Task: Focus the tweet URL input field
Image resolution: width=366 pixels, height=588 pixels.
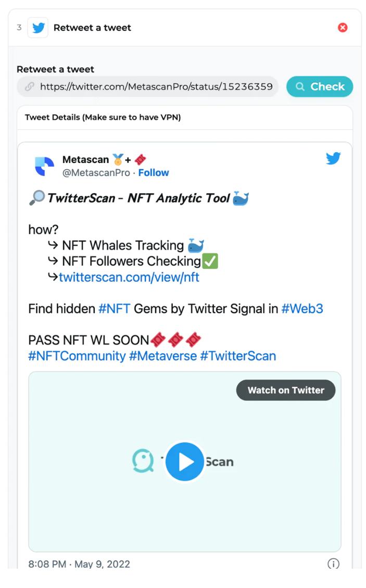Action: pos(147,86)
